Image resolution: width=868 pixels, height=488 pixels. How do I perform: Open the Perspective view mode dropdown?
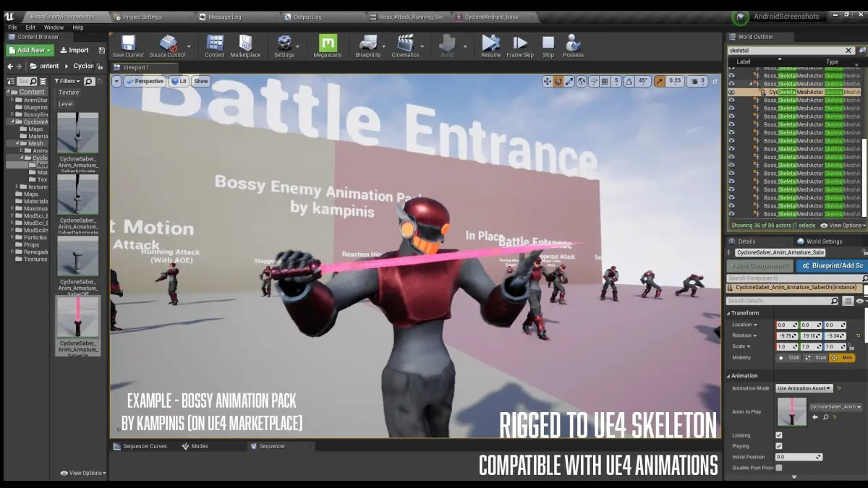click(145, 81)
